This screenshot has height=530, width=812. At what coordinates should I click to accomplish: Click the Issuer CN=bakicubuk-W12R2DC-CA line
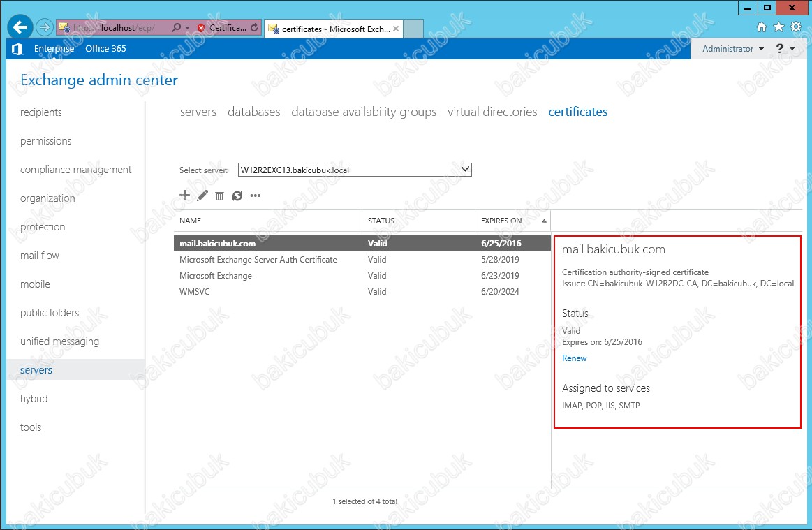coord(678,284)
